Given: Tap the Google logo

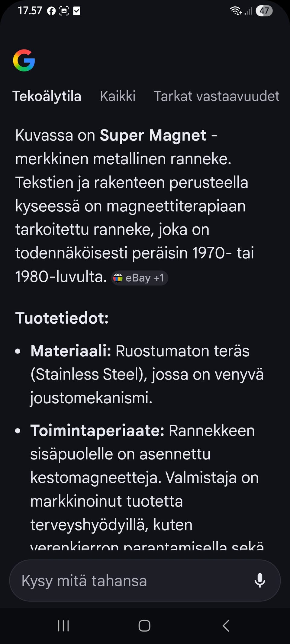Looking at the screenshot, I should 24,61.
